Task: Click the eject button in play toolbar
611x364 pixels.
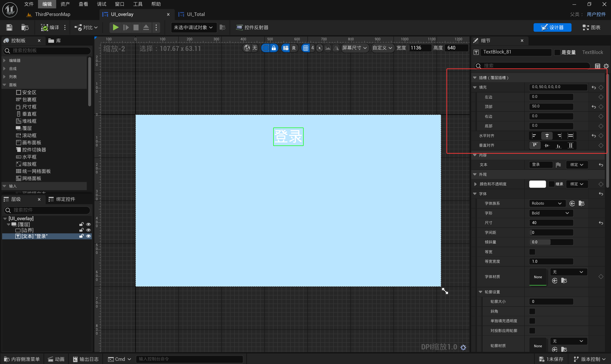Action: click(146, 27)
